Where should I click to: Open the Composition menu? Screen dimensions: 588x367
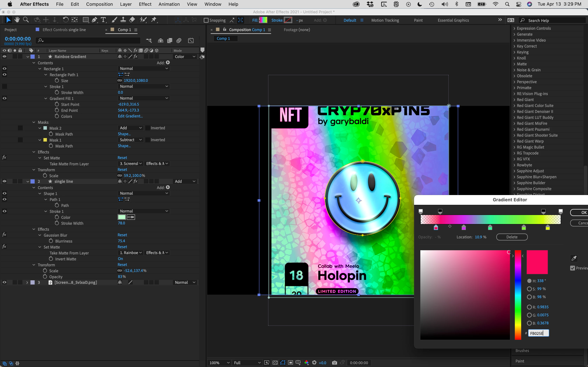point(99,4)
